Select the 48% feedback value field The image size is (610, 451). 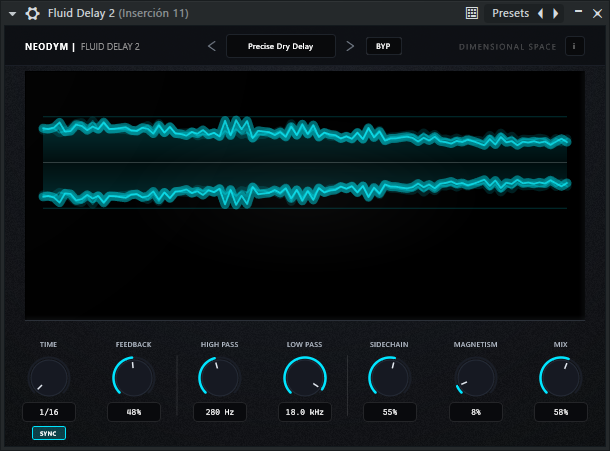coord(134,412)
